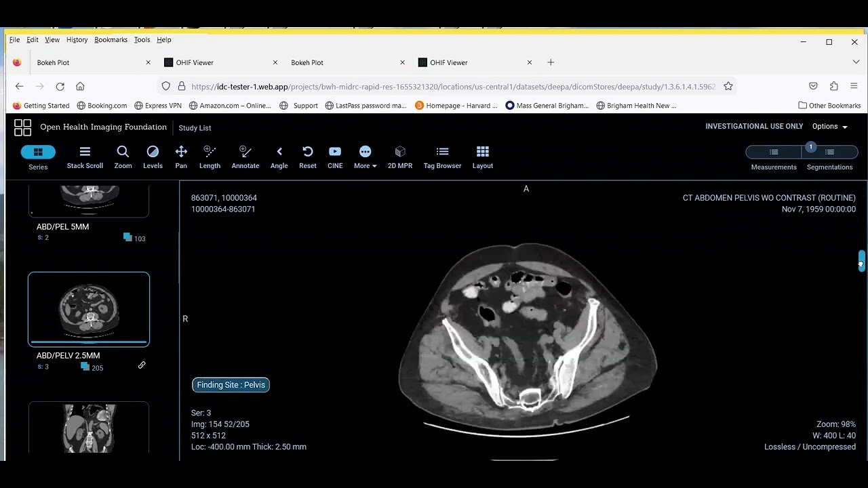This screenshot has height=488, width=868.
Task: Go back to previous page
Action: click(x=19, y=86)
